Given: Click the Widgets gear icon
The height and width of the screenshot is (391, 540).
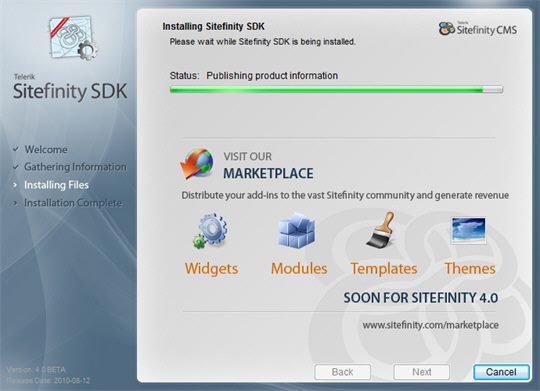Looking at the screenshot, I should point(210,230).
